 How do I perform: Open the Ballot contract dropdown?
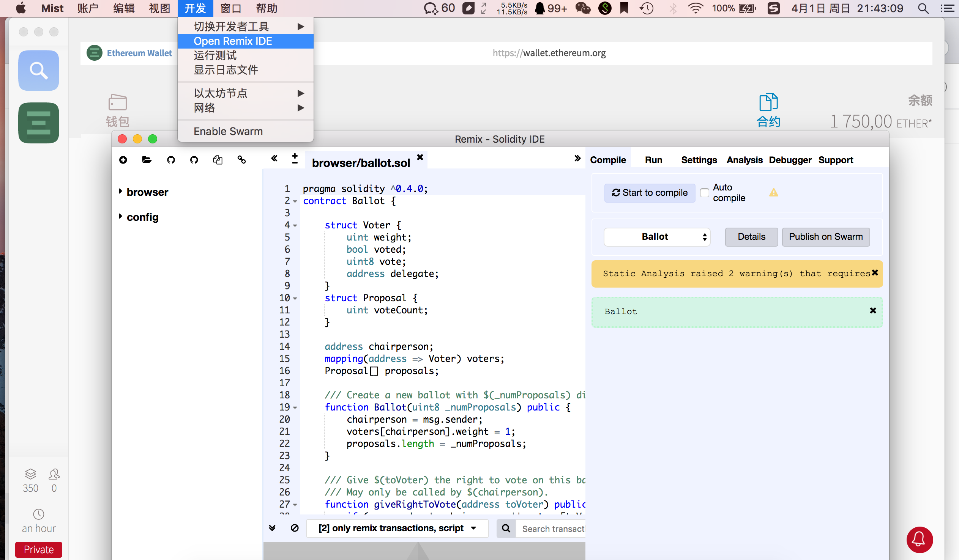click(657, 237)
